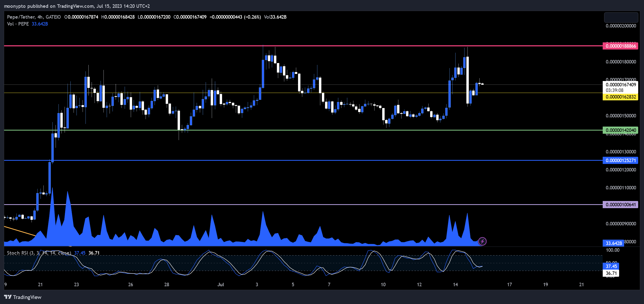Click the 36.71 Stoch RSI axis label

click(611, 273)
